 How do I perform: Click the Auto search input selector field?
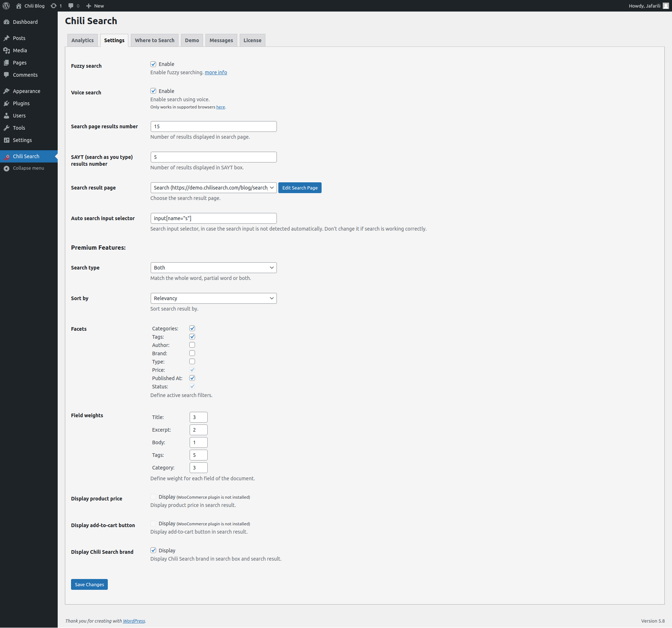point(214,218)
